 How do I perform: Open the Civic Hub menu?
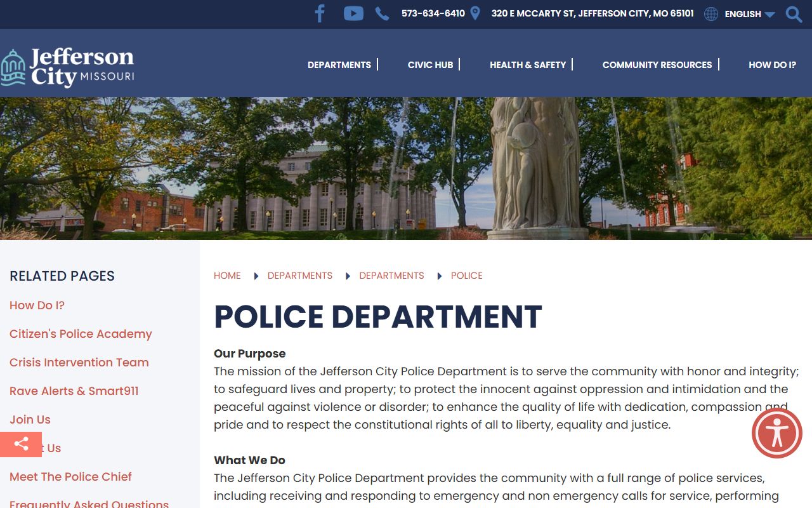[430, 65]
